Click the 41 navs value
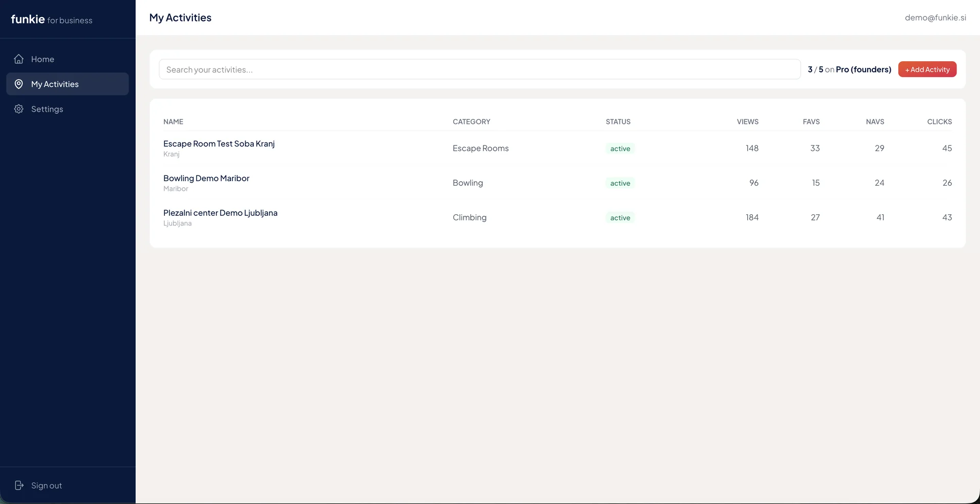Viewport: 980px width, 504px height. (x=880, y=217)
